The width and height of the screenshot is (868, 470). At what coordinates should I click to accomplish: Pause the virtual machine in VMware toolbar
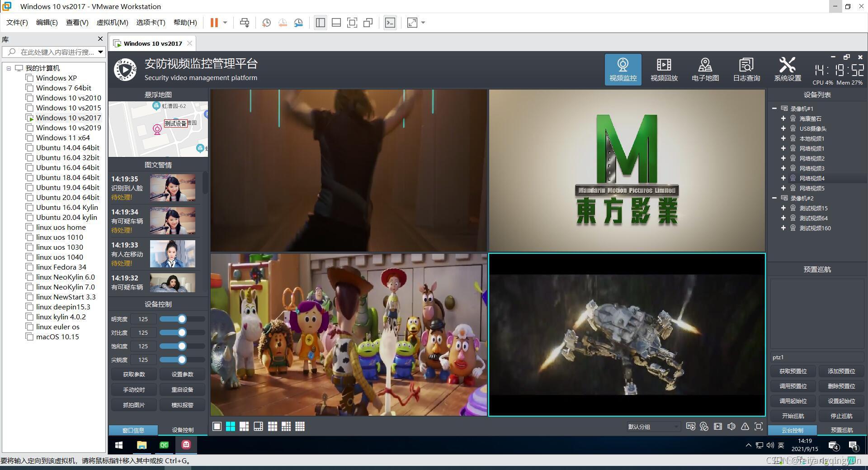click(x=214, y=23)
